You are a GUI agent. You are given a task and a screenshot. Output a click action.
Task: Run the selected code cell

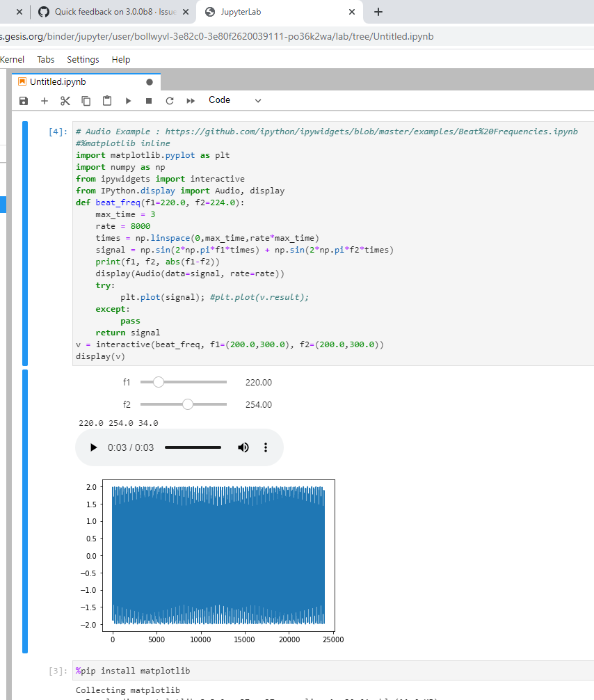[x=128, y=100]
